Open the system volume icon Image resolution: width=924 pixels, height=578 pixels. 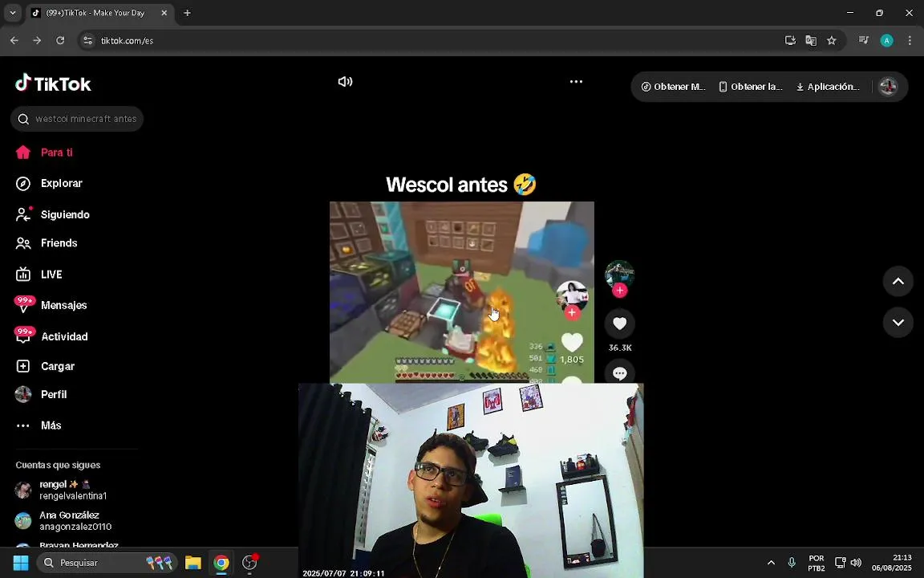[x=857, y=563]
